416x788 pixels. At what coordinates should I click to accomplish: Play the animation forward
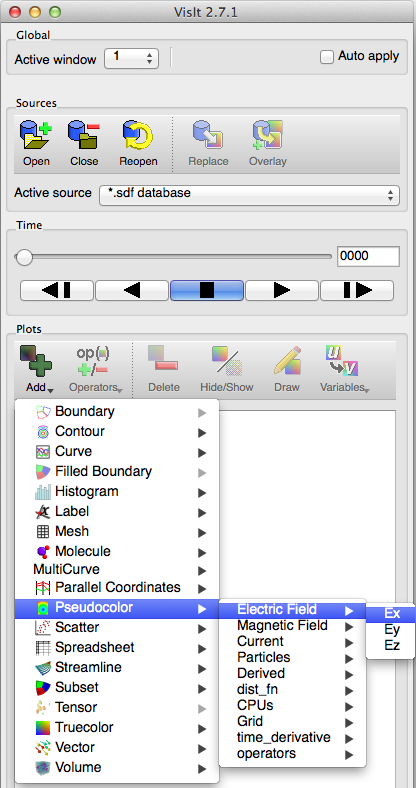click(282, 290)
